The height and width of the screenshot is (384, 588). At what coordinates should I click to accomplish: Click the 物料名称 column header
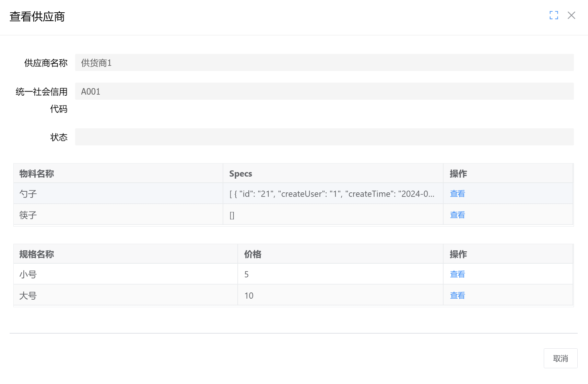(x=37, y=173)
